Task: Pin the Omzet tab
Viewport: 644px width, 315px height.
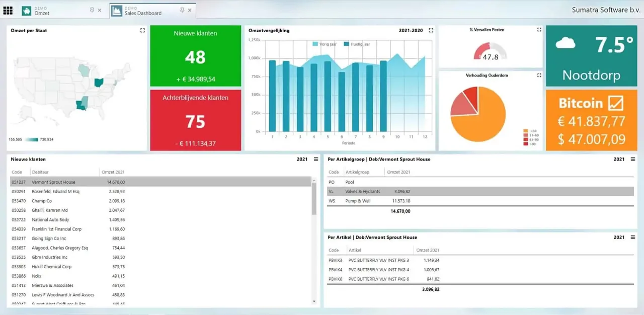Action: (92, 10)
